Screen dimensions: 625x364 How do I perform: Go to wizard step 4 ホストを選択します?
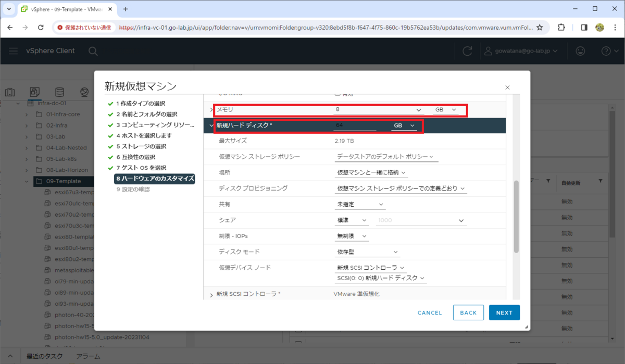click(x=144, y=135)
